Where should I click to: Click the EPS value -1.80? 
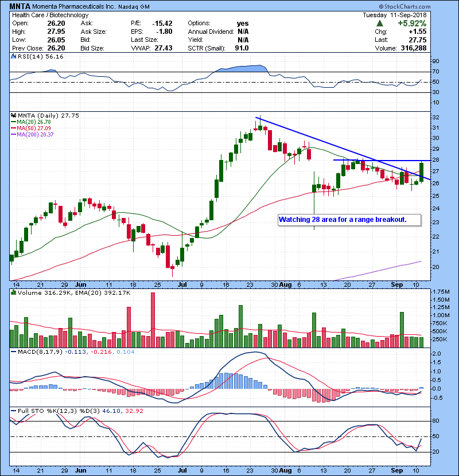164,32
